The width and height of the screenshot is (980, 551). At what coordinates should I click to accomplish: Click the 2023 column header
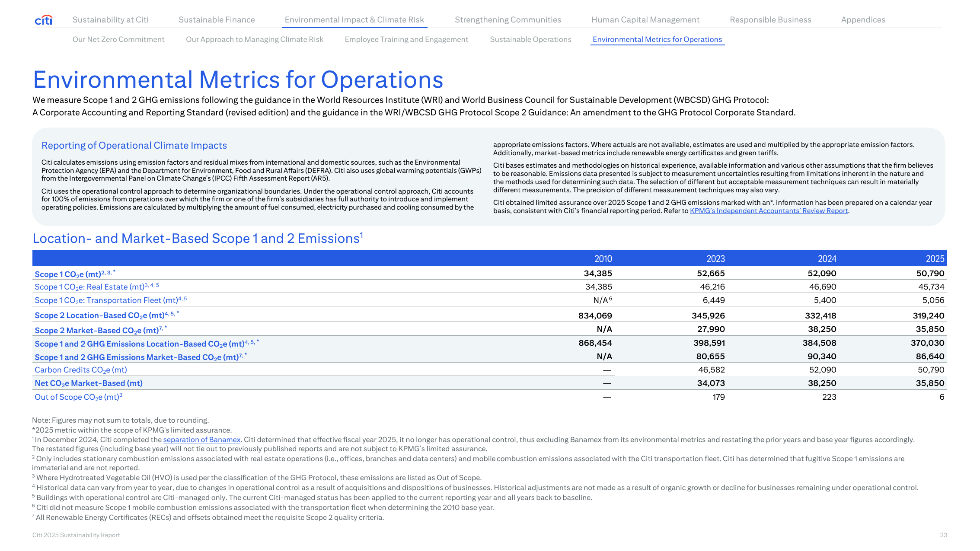(715, 258)
